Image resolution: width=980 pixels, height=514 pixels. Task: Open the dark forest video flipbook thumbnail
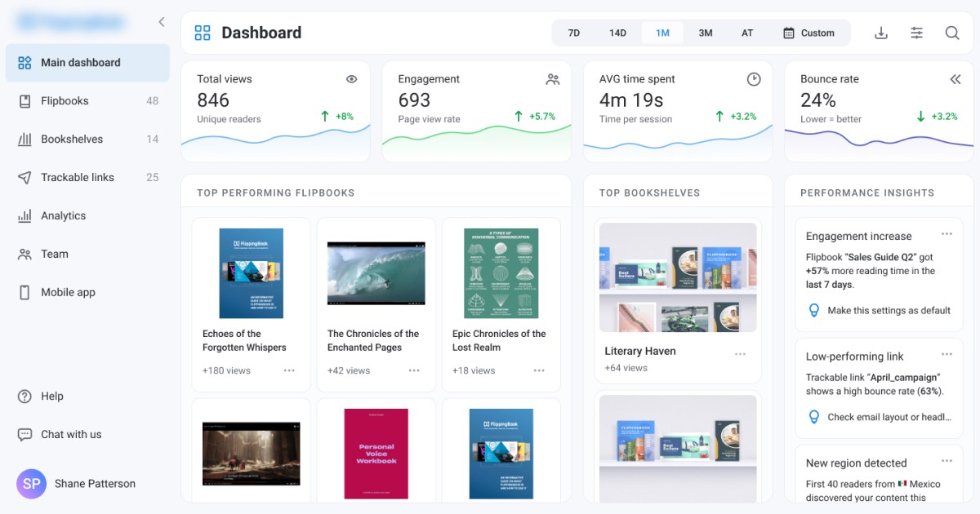pyautogui.click(x=252, y=454)
